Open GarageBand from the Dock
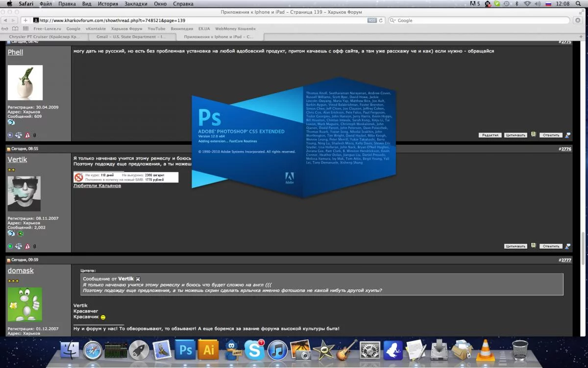The image size is (588, 368). tap(347, 350)
